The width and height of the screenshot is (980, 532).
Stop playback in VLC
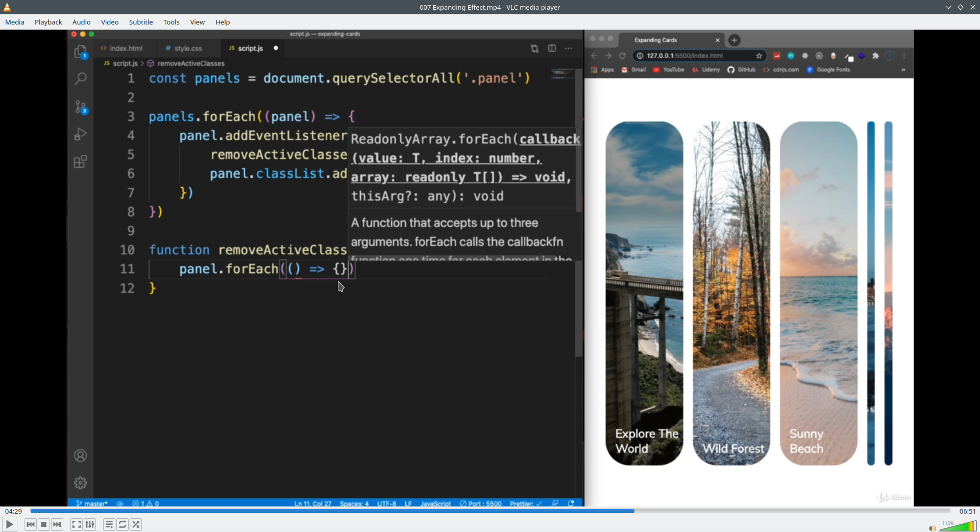[44, 524]
